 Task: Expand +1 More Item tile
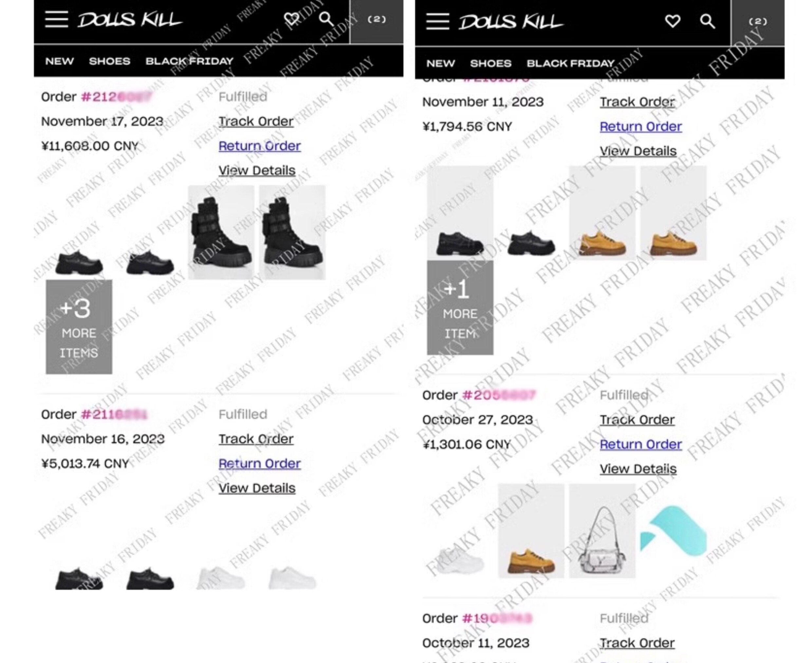coord(460,308)
